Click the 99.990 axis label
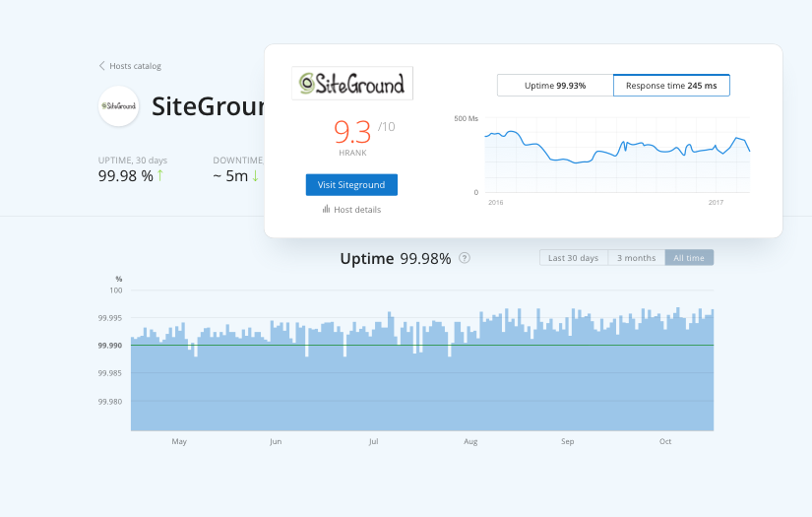Screen dimensions: 812x517 coord(110,346)
